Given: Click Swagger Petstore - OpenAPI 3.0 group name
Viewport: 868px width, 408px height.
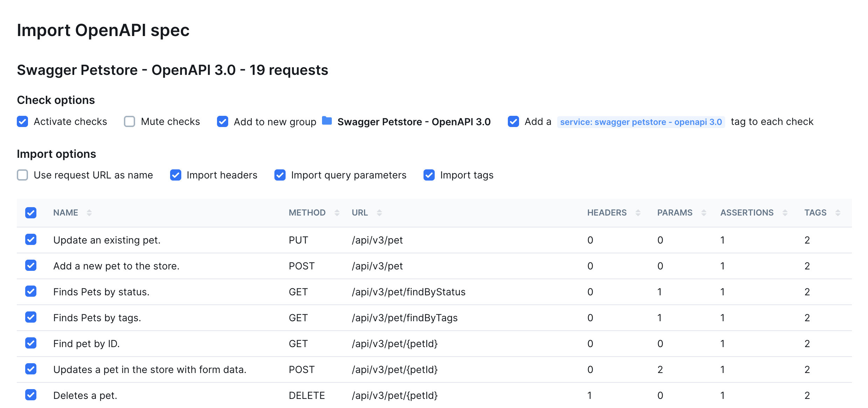Looking at the screenshot, I should coord(414,122).
